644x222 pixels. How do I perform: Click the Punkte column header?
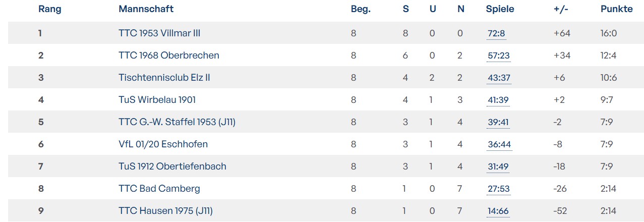(x=616, y=9)
